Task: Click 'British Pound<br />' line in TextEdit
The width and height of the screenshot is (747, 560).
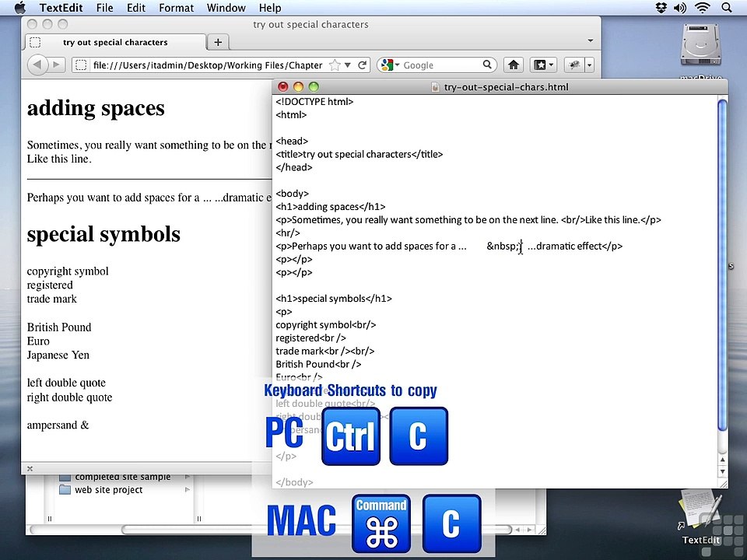Action: pos(318,364)
